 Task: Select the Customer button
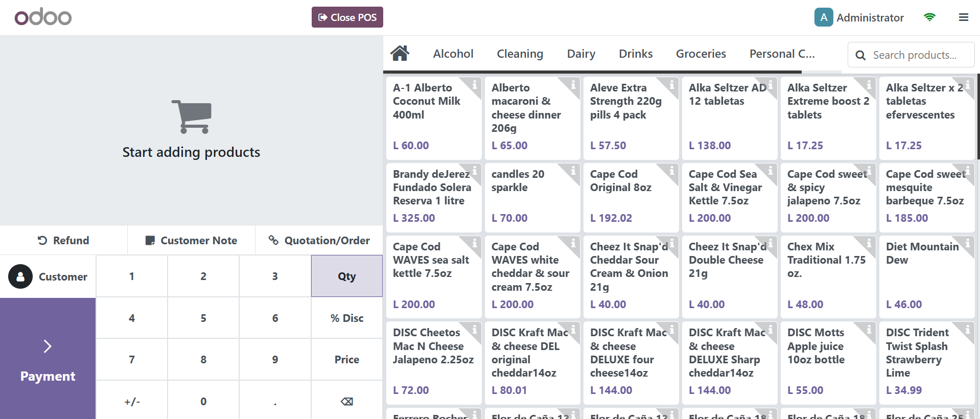[x=48, y=276]
